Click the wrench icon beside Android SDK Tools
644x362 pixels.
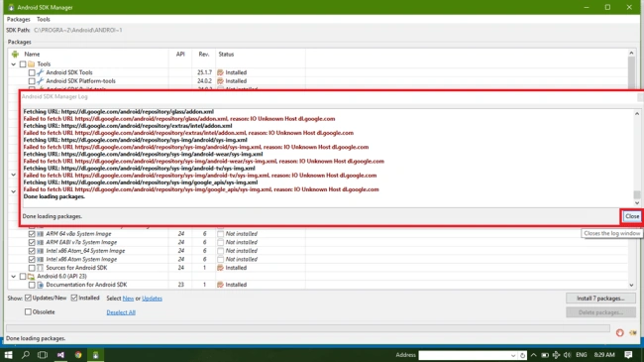click(41, 72)
